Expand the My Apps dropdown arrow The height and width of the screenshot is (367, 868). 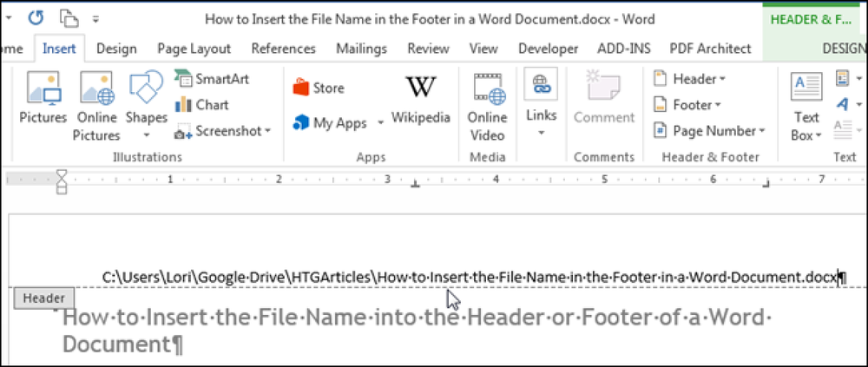pyautogui.click(x=381, y=123)
